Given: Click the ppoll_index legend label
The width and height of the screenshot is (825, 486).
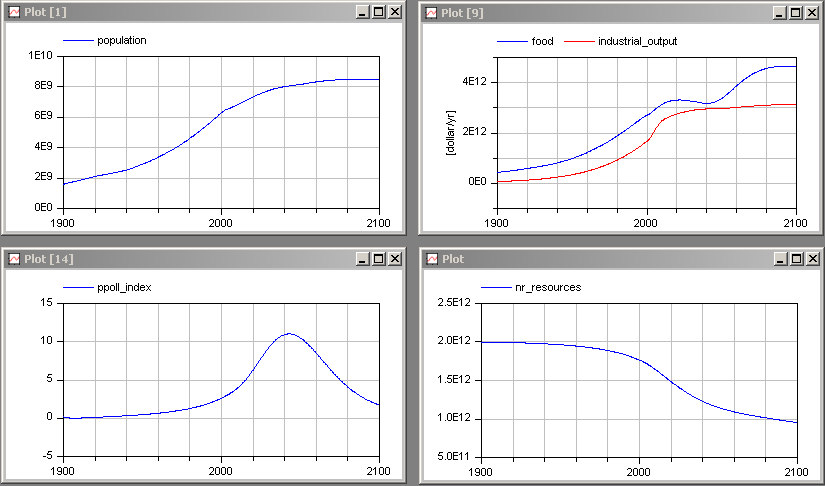Looking at the screenshot, I should tap(125, 287).
